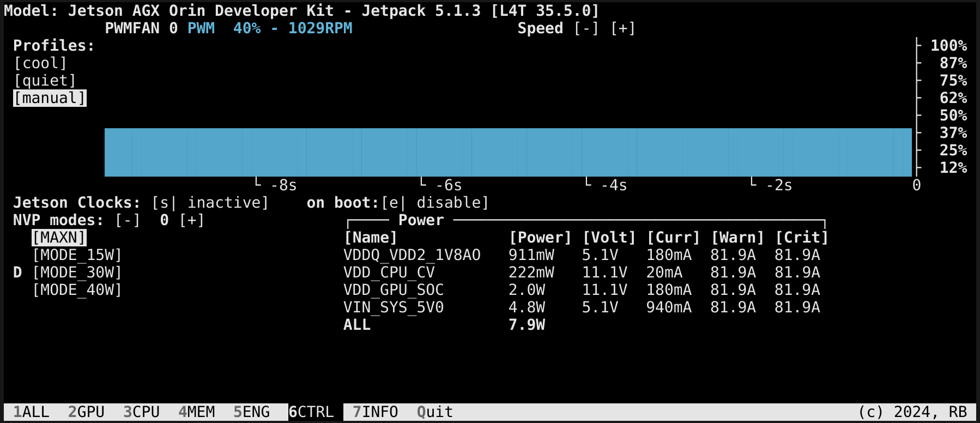Click the 100% graph axis label
The height and width of the screenshot is (423, 980).
948,46
